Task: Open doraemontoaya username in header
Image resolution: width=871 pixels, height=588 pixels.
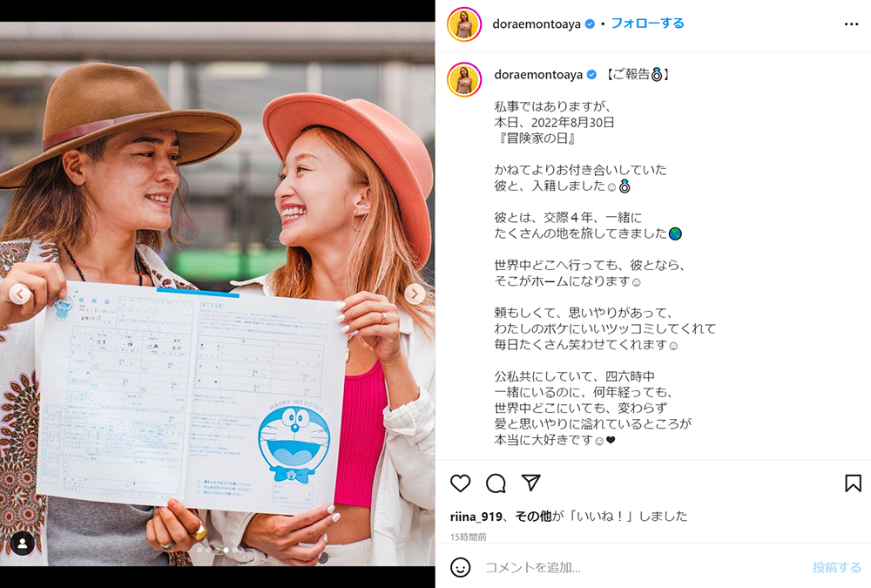Action: coord(536,24)
